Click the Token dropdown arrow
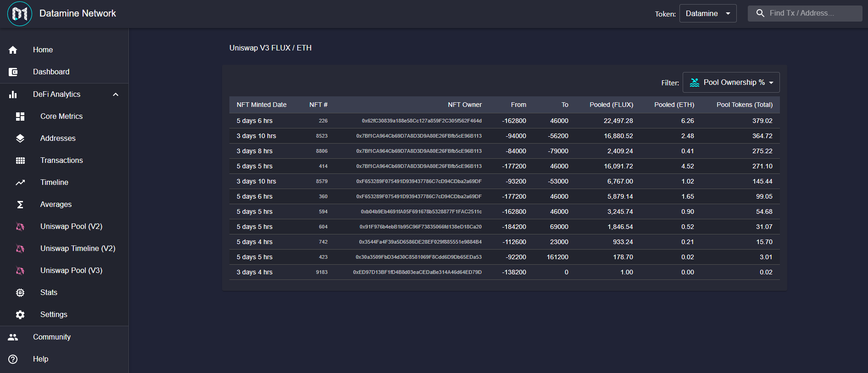 [728, 13]
